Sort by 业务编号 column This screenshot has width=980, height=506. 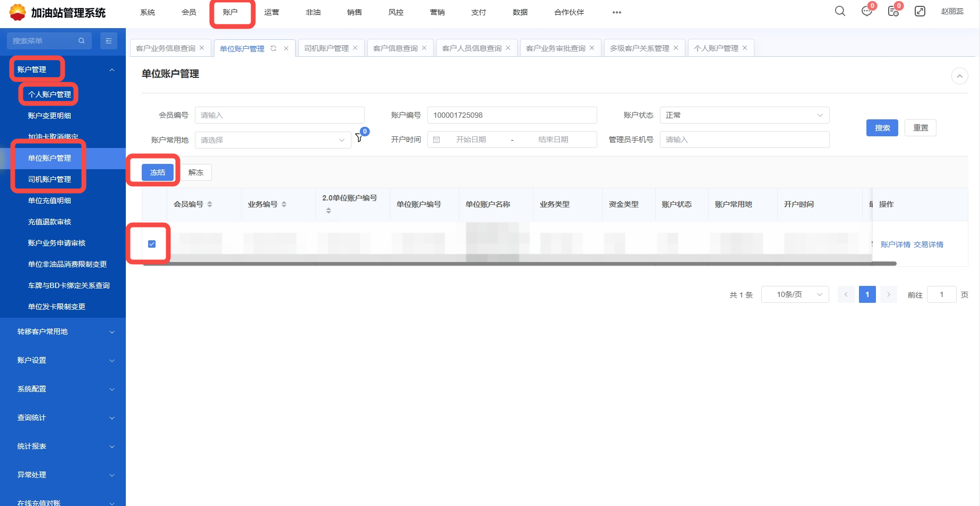click(284, 204)
